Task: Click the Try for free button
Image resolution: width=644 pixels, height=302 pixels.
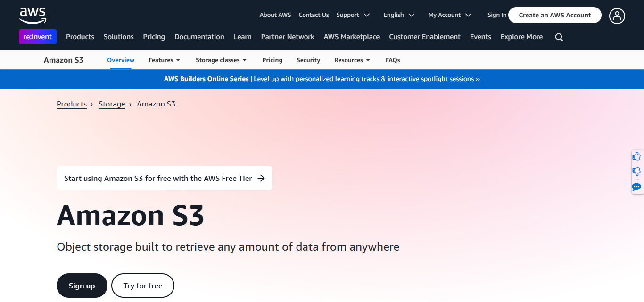Action: [x=143, y=286]
